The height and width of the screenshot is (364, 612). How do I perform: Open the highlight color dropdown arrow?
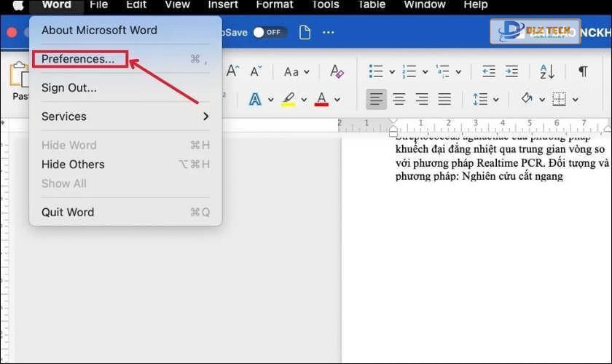pyautogui.click(x=304, y=100)
